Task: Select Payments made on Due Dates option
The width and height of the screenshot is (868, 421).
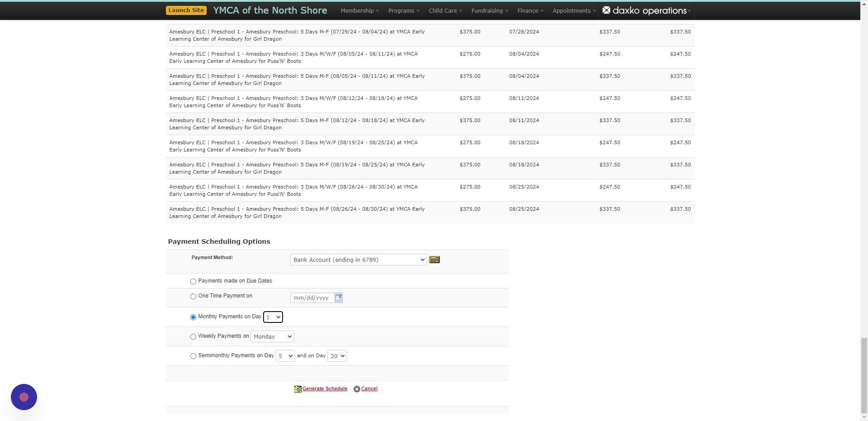Action: [x=193, y=281]
